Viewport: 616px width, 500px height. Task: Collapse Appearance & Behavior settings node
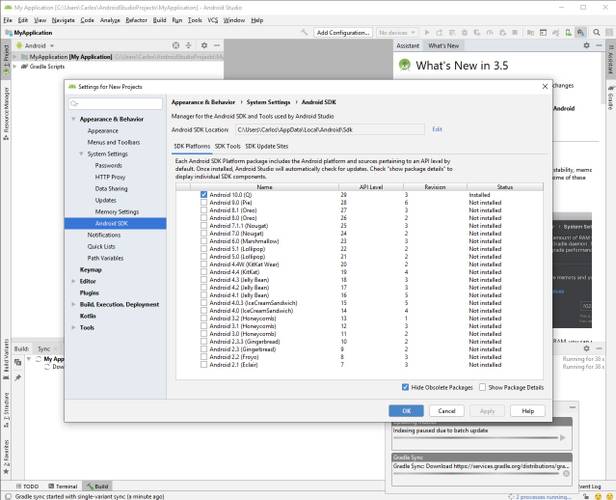73,119
